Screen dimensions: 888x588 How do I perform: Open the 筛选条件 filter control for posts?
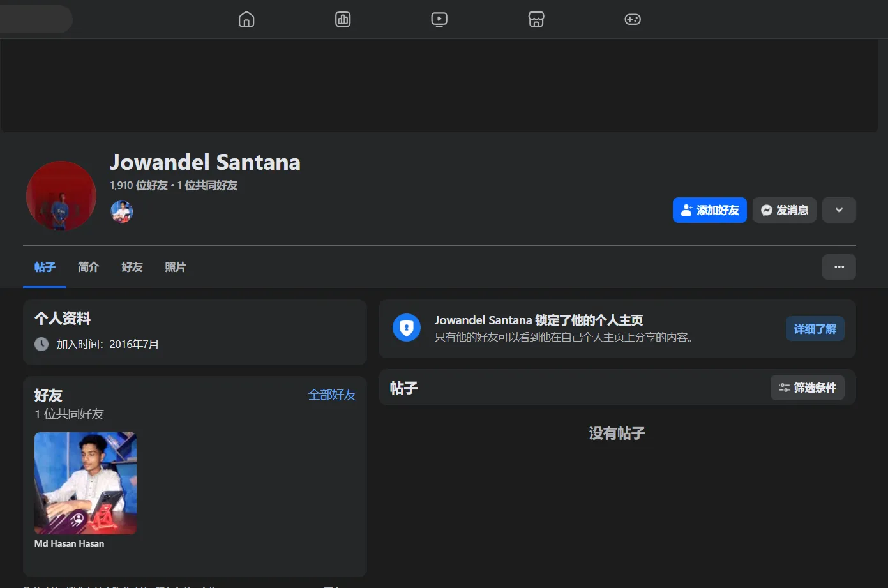point(807,387)
